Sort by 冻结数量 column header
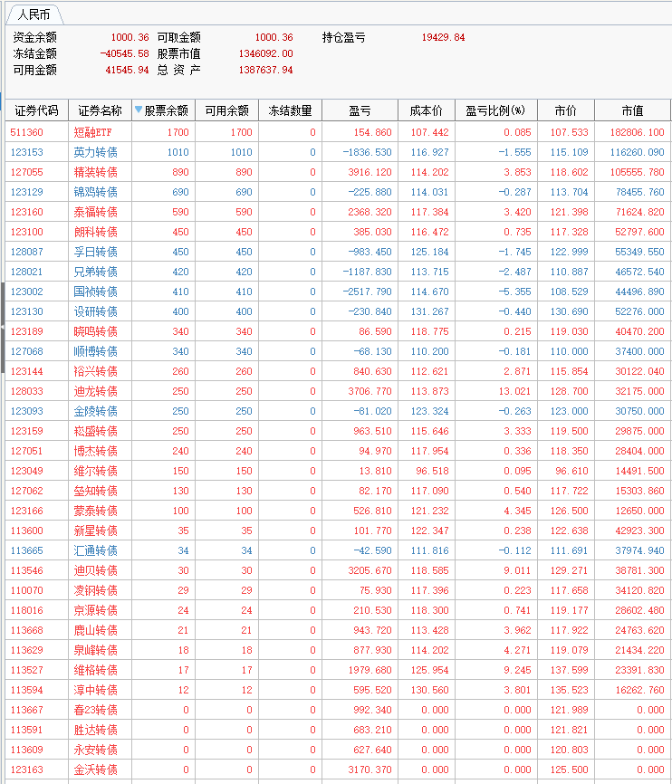The height and width of the screenshot is (784, 672). point(290,110)
